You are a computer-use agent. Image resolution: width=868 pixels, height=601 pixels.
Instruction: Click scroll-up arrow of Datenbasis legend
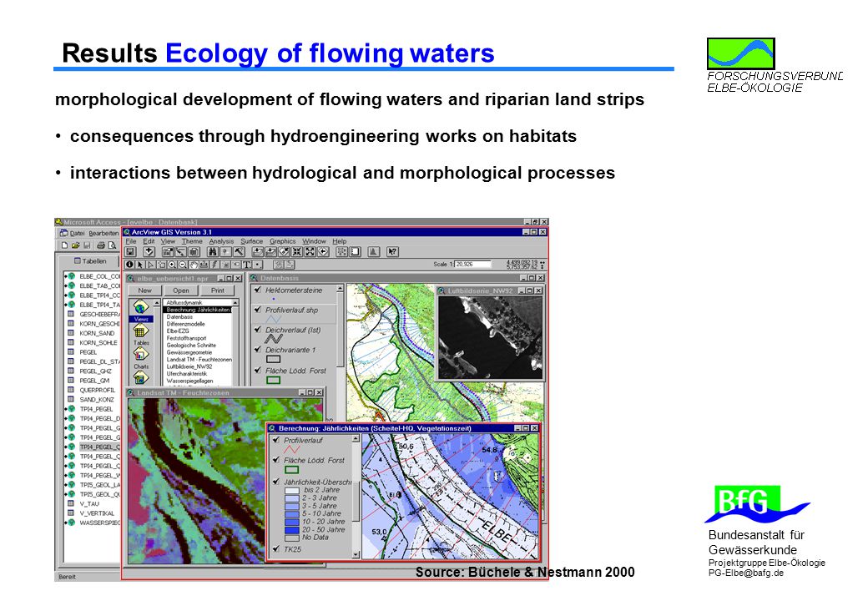coord(340,289)
